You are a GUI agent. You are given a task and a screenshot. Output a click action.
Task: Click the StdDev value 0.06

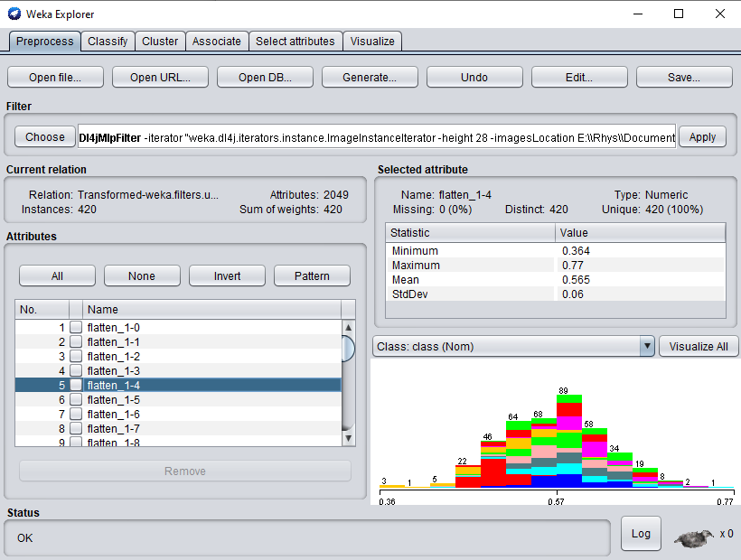click(x=572, y=294)
